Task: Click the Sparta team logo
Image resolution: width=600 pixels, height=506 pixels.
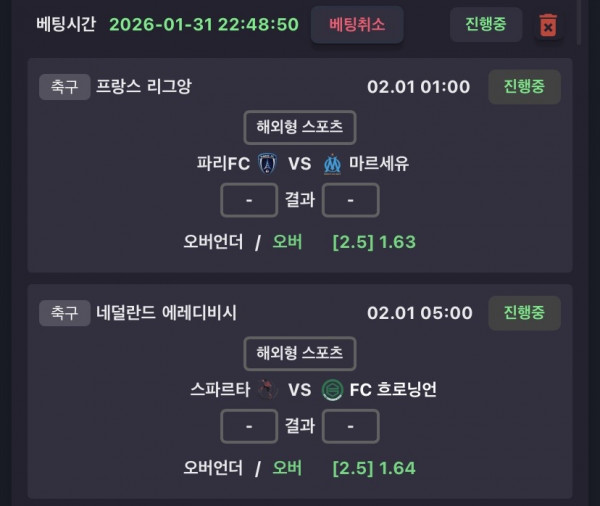Action: [266, 390]
